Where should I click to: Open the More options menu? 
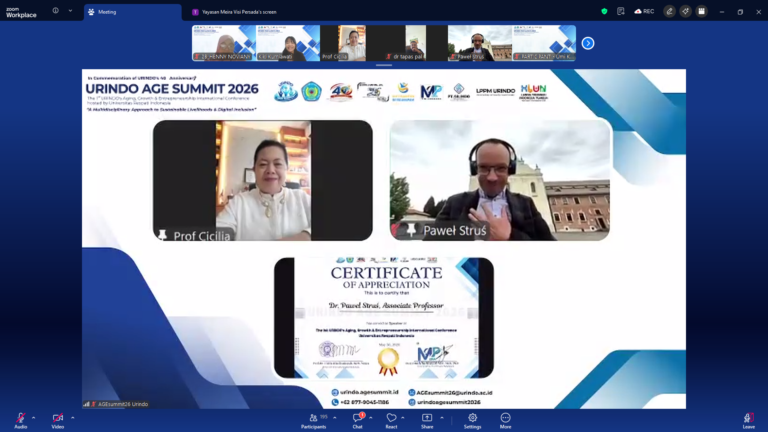pyautogui.click(x=505, y=420)
